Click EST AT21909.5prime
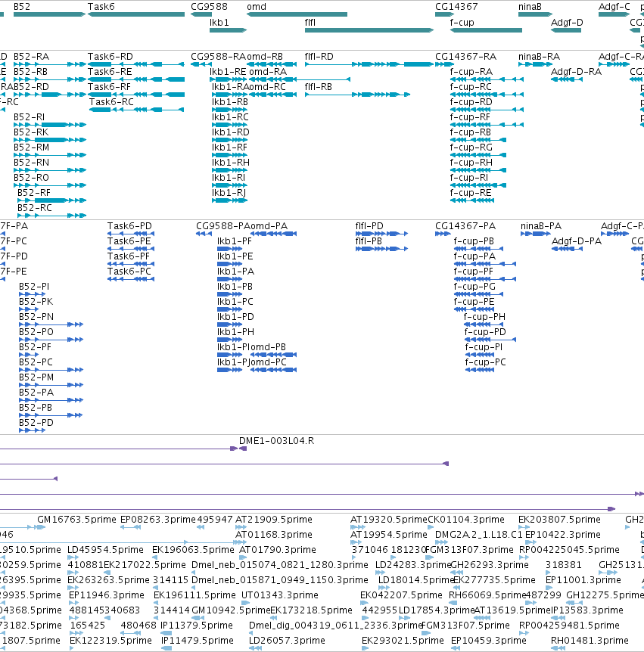The image size is (644, 652). [x=274, y=520]
